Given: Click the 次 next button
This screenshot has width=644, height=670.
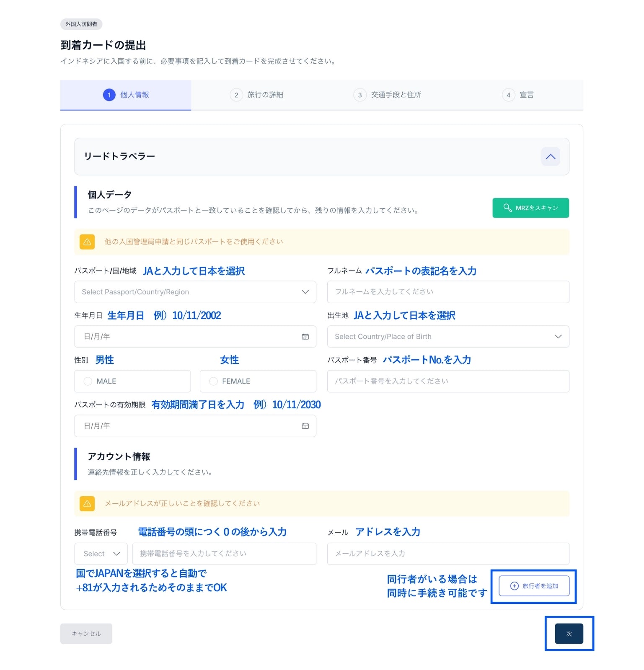Looking at the screenshot, I should (x=569, y=634).
